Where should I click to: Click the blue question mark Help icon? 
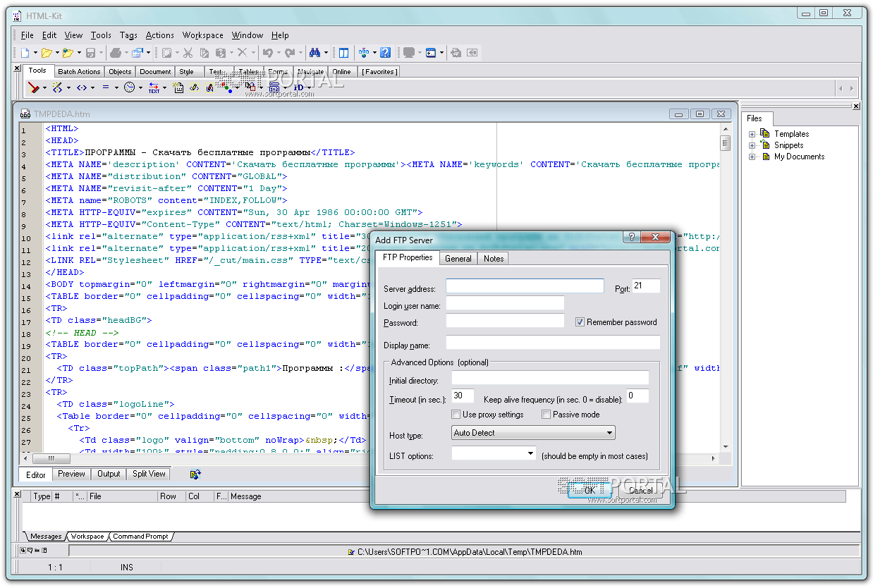(386, 53)
